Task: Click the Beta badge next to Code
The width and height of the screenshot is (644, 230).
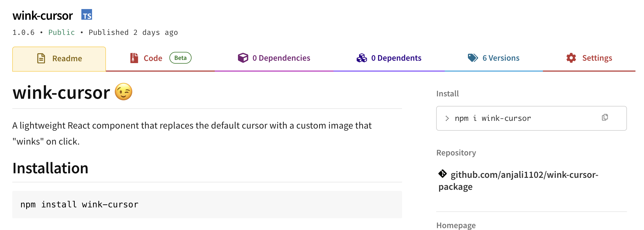Action: point(180,57)
